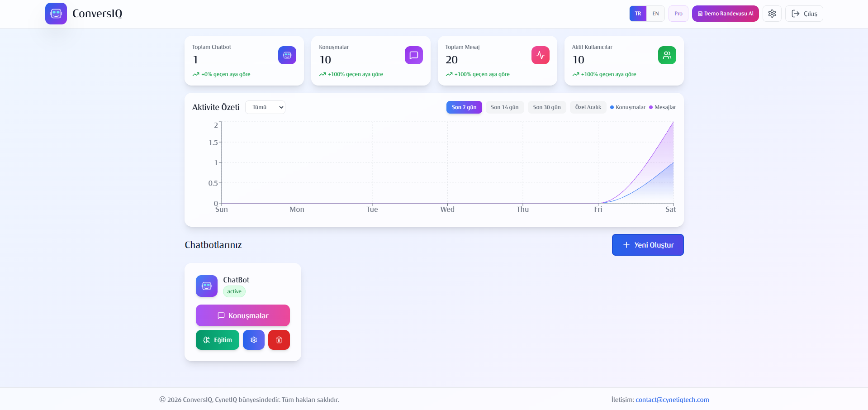
Task: Click the active status badge
Action: (234, 291)
